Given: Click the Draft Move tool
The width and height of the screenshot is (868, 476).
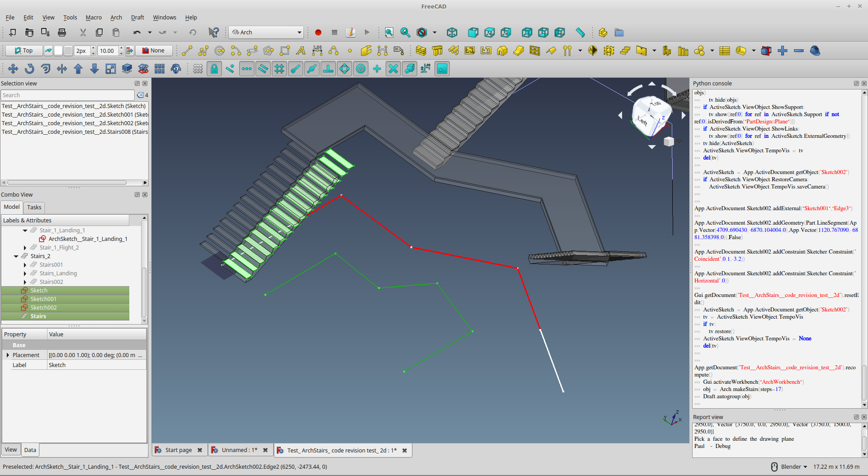Looking at the screenshot, I should (13, 69).
